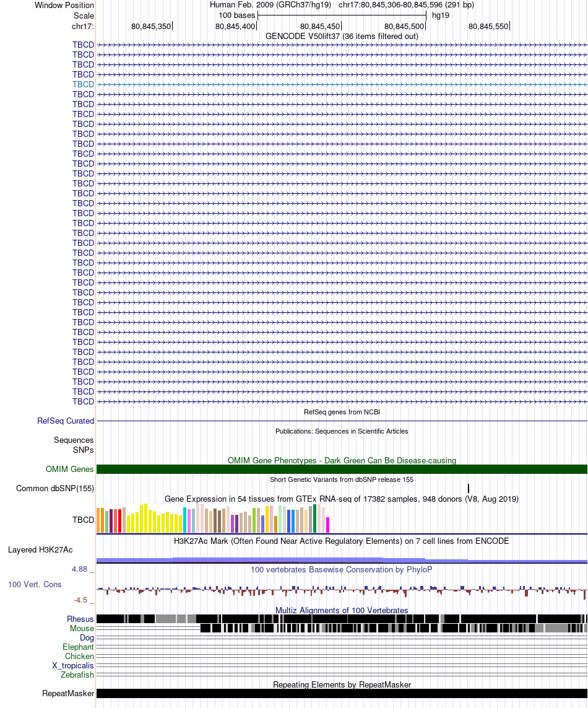Click the Scale label

pos(84,16)
